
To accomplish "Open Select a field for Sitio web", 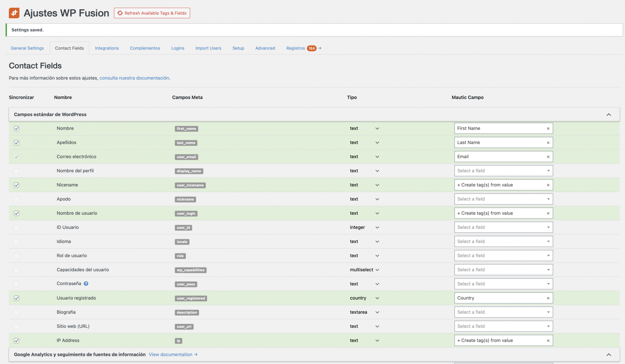I will [504, 327].
